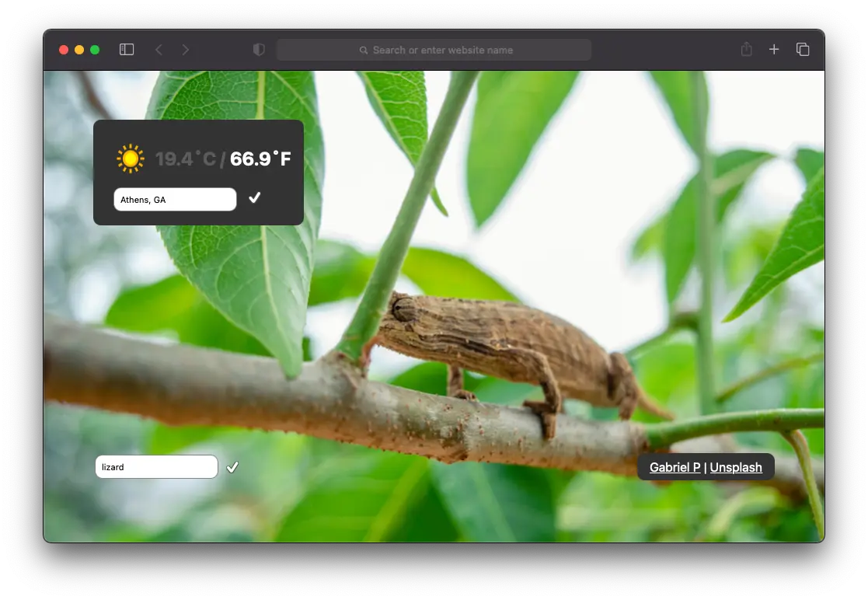
Task: Switch temperature to 19.4 °C
Action: (x=186, y=159)
